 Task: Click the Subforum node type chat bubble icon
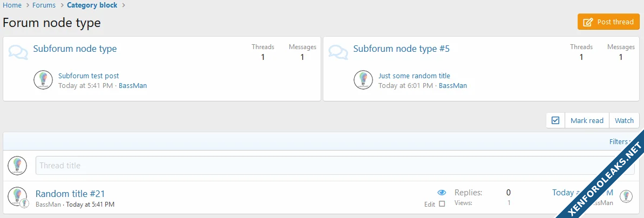tap(18, 52)
